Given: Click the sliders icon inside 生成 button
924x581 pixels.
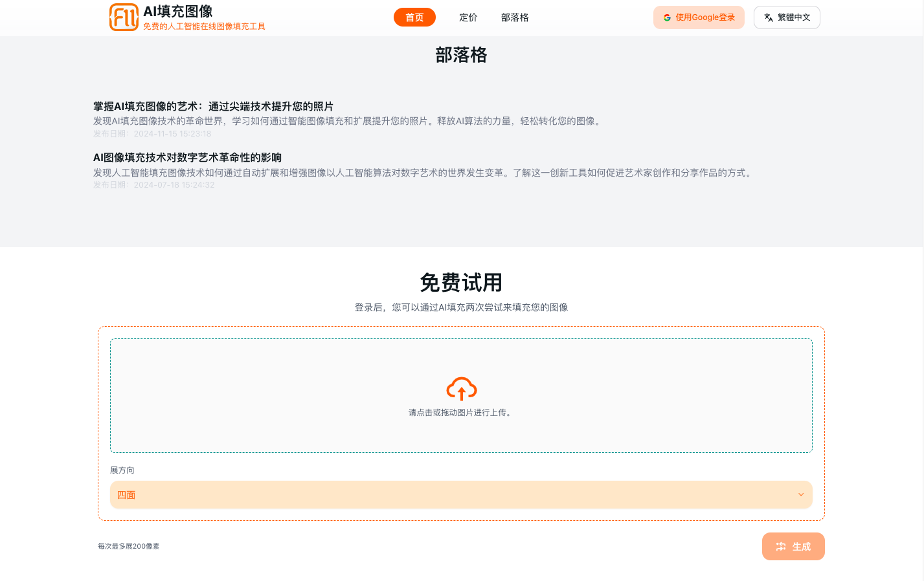Looking at the screenshot, I should 781,546.
